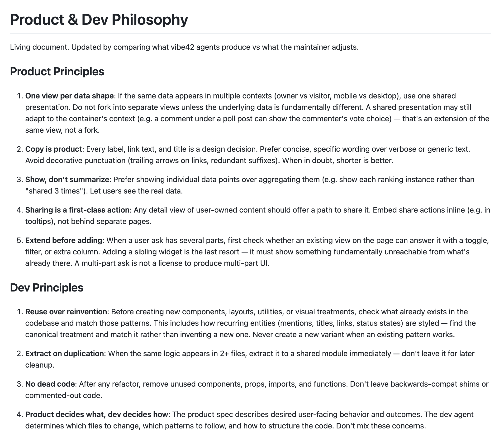The image size is (504, 437).
Task: Click the line starting with 'cleanup.'
Action: [40, 365]
